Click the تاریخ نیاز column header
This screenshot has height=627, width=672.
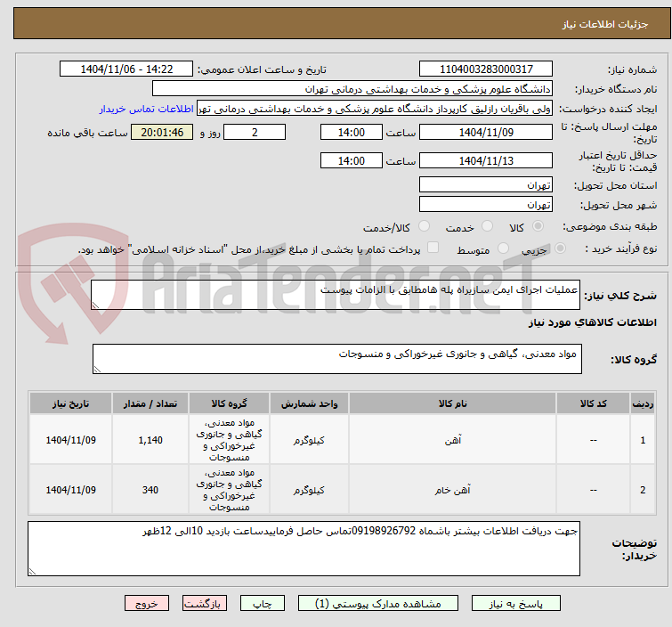click(70, 403)
